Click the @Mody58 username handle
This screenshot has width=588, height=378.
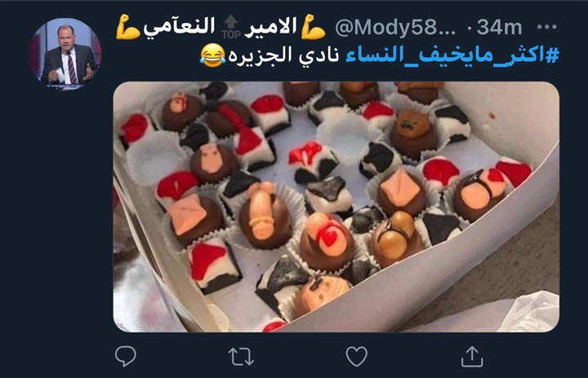(x=395, y=28)
